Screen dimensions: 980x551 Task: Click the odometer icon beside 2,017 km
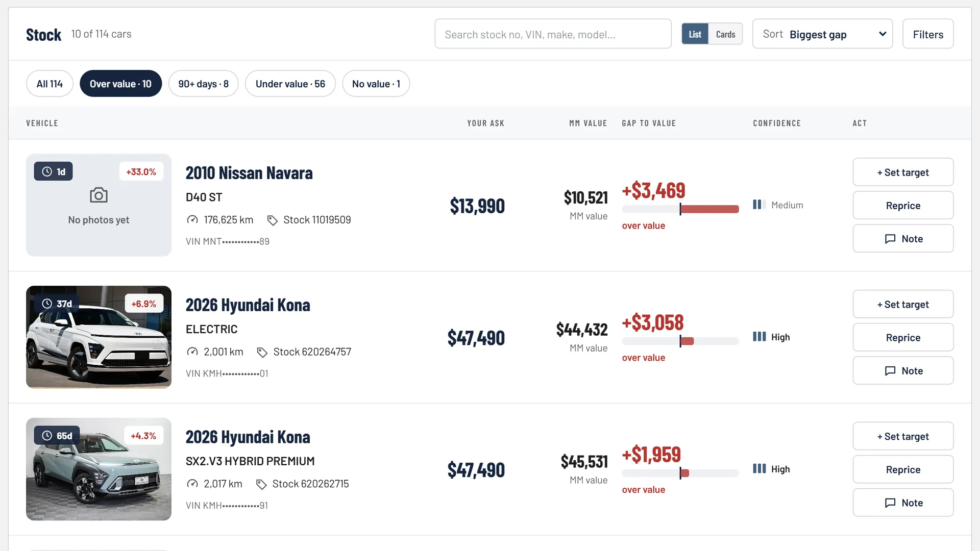click(x=192, y=484)
